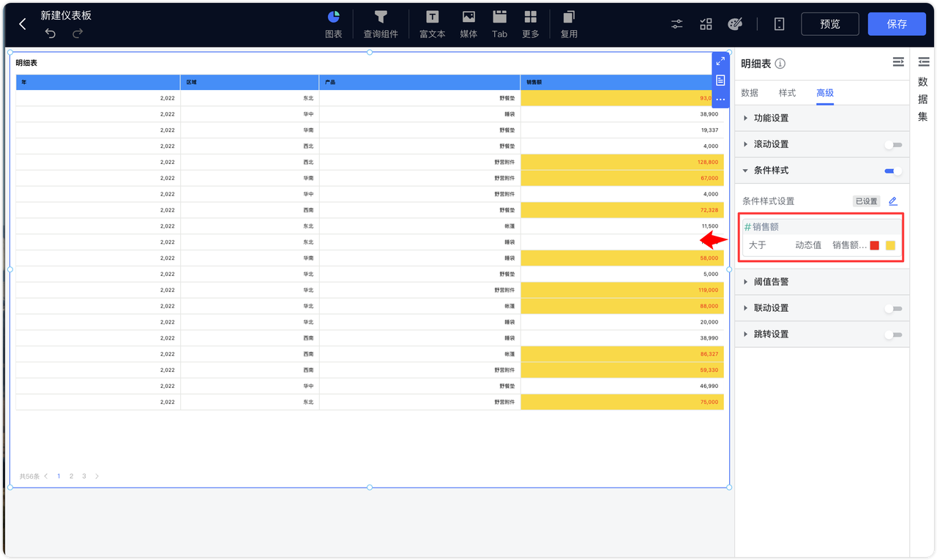This screenshot has width=937, height=560.
Task: Select the 46,990 sales cell
Action: (622, 386)
